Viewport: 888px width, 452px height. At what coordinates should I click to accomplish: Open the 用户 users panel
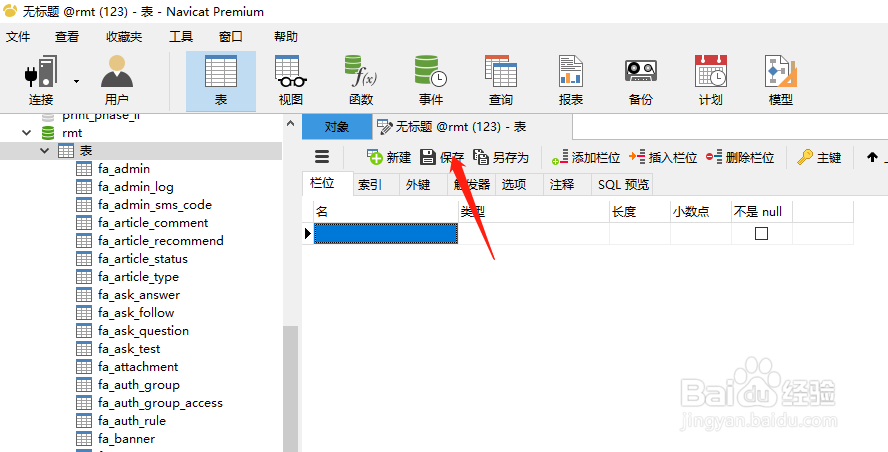[117, 81]
